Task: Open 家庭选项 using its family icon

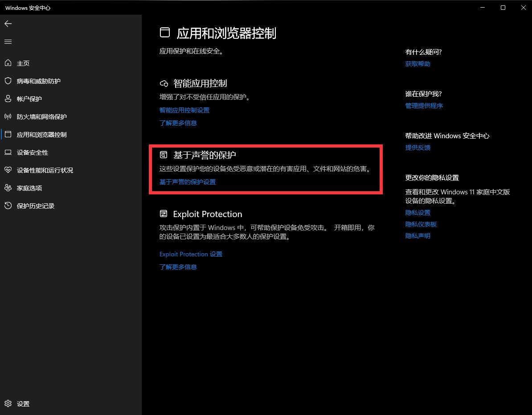Action: click(x=8, y=188)
